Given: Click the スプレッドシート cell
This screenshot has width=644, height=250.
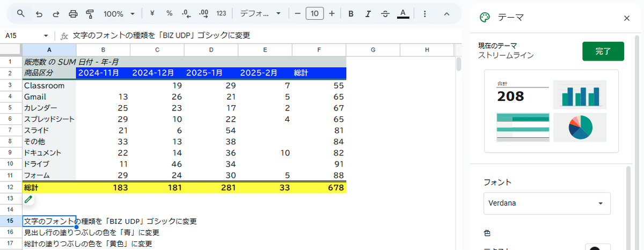Looking at the screenshot, I should (49, 119).
